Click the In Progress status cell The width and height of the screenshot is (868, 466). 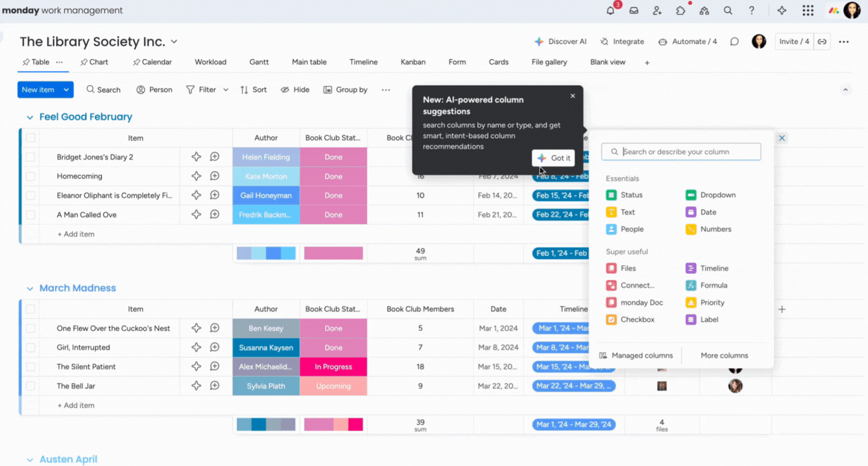coord(334,367)
